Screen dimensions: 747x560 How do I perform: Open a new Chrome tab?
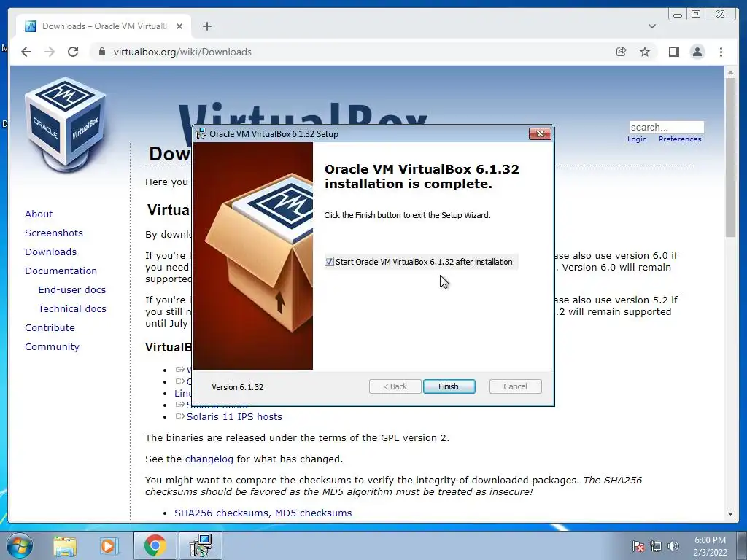coord(206,26)
